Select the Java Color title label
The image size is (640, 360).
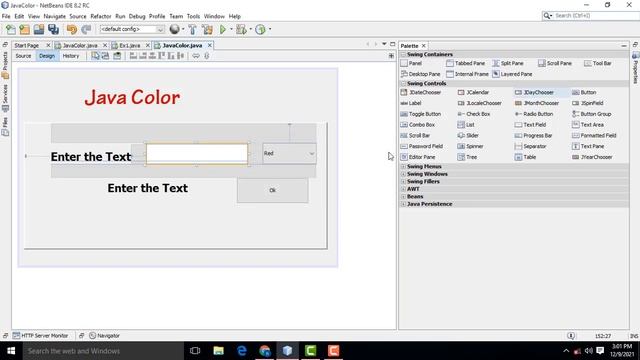click(132, 98)
